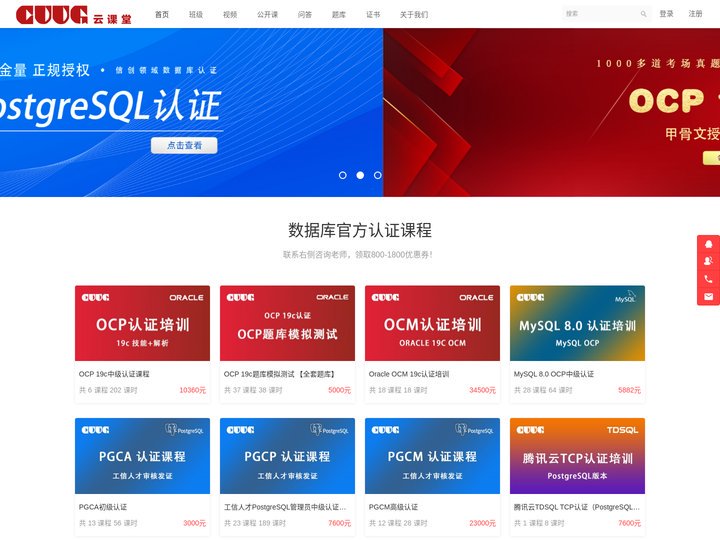
Task: Open PGCP 认证课程 thumbnail
Action: [x=287, y=456]
